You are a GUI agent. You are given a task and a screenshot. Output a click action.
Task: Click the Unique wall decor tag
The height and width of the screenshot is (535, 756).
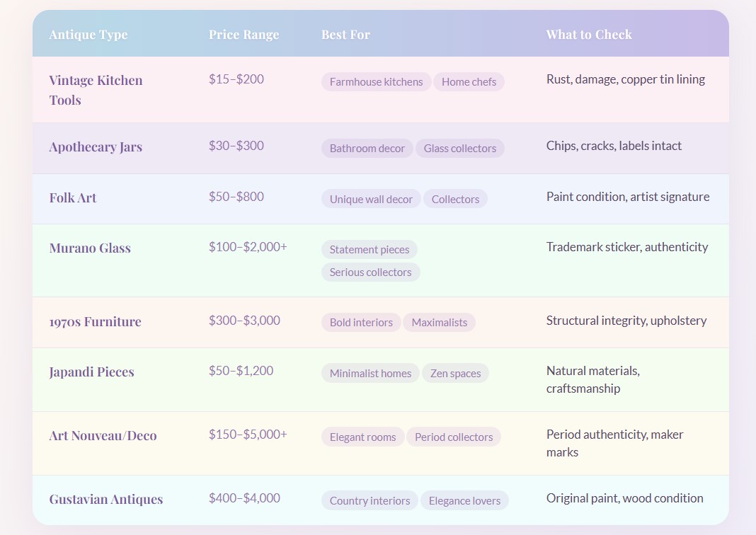[x=371, y=200]
